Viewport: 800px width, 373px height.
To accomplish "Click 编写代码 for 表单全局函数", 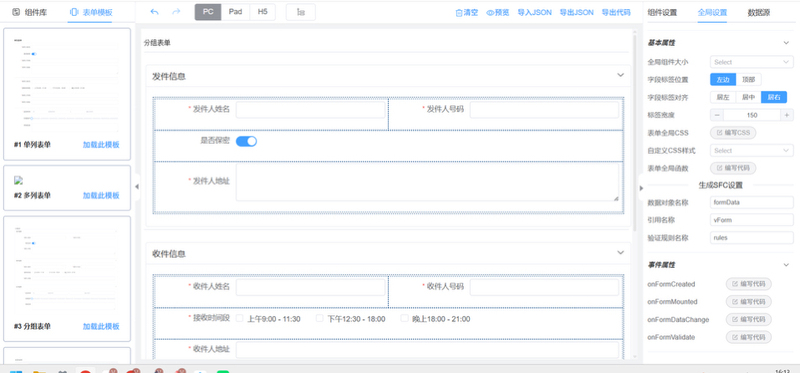I will pos(733,168).
